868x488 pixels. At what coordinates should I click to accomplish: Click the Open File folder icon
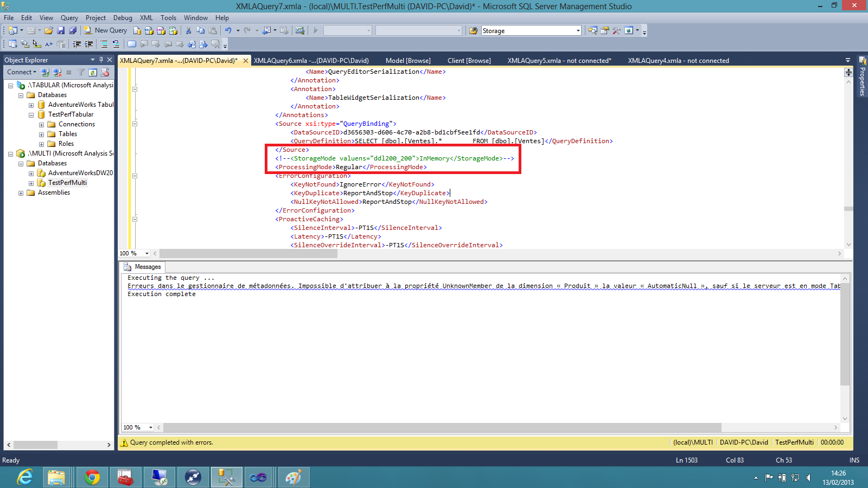click(x=49, y=30)
